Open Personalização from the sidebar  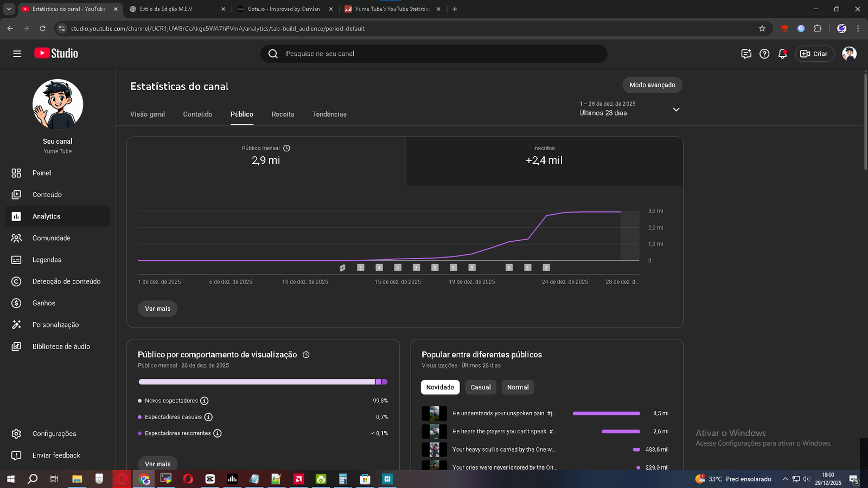click(55, 325)
